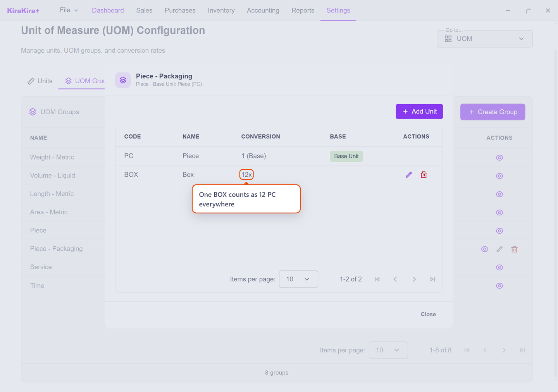Viewport: 558px width, 392px height.
Task: Click the 12x conversion value
Action: pyautogui.click(x=246, y=175)
